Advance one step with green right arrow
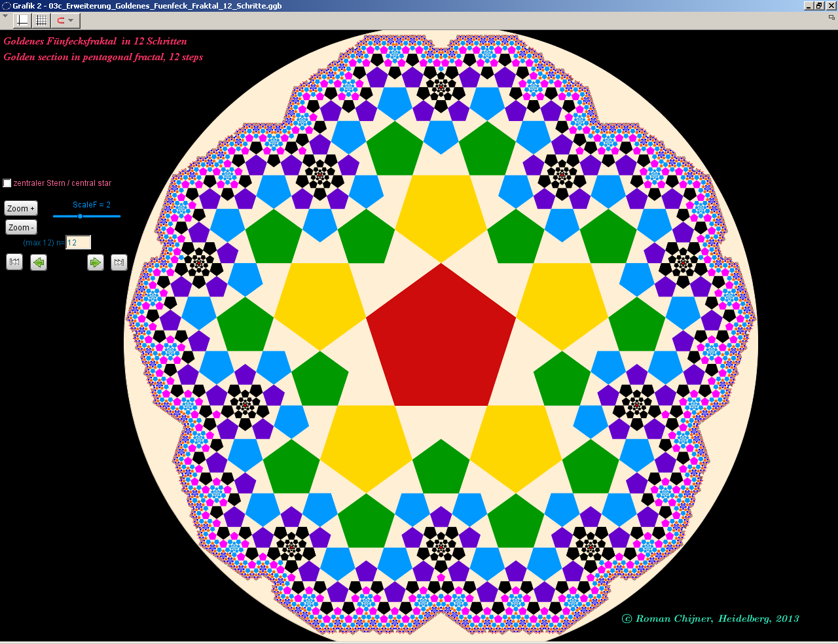 tap(96, 262)
